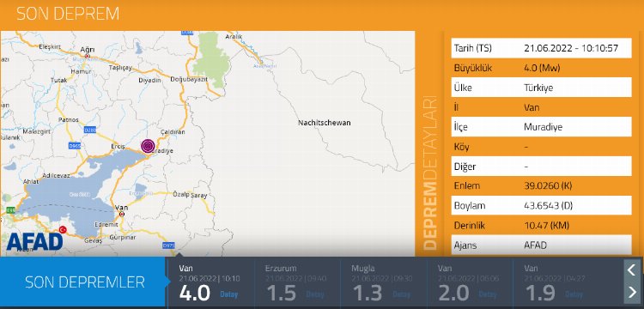Image resolution: width=644 pixels, height=309 pixels.
Task: Click the Erciş label on the map
Action: coord(118,146)
